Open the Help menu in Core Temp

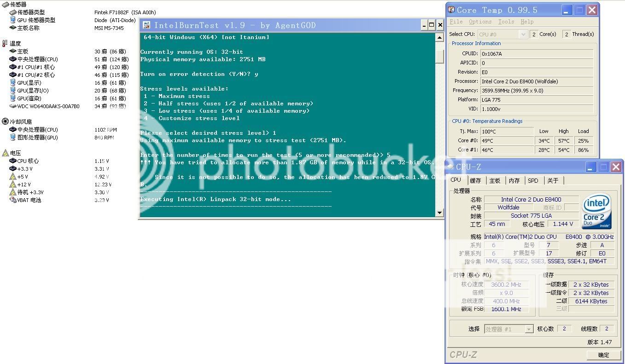(x=527, y=22)
